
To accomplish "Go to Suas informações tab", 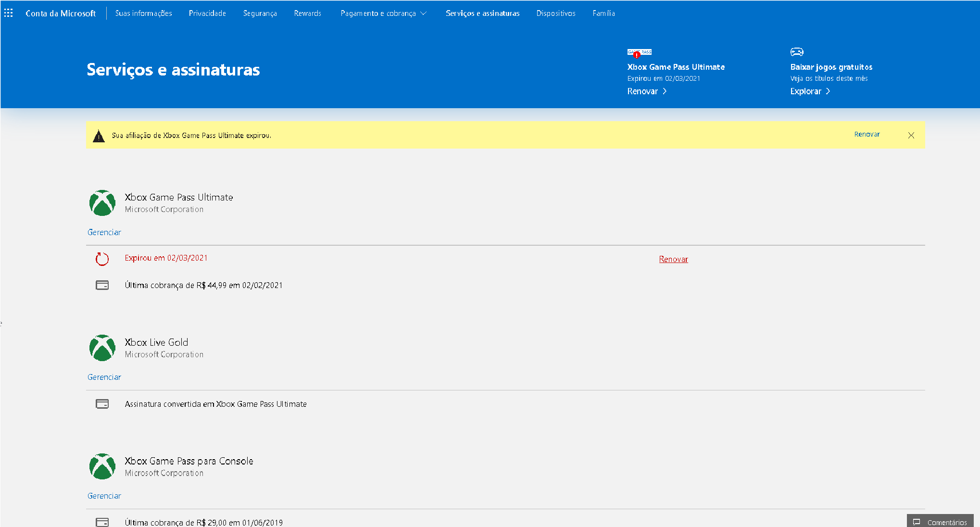I will click(143, 13).
